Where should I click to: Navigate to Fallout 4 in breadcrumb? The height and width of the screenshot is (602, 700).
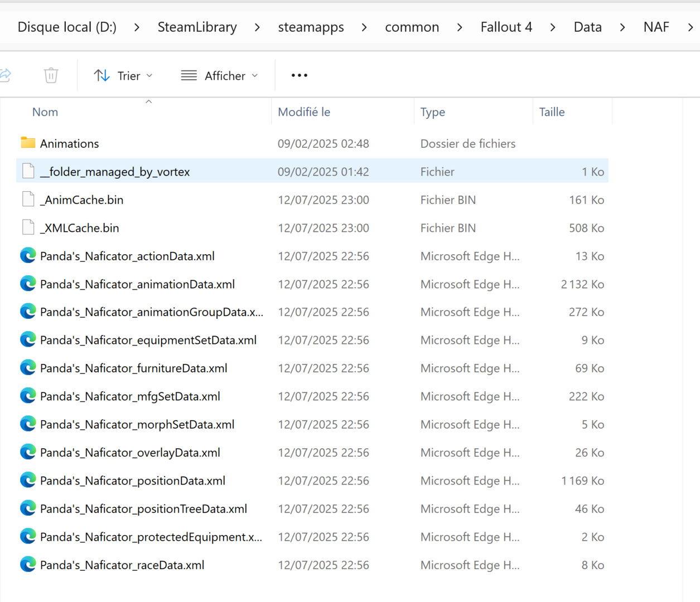tap(506, 27)
